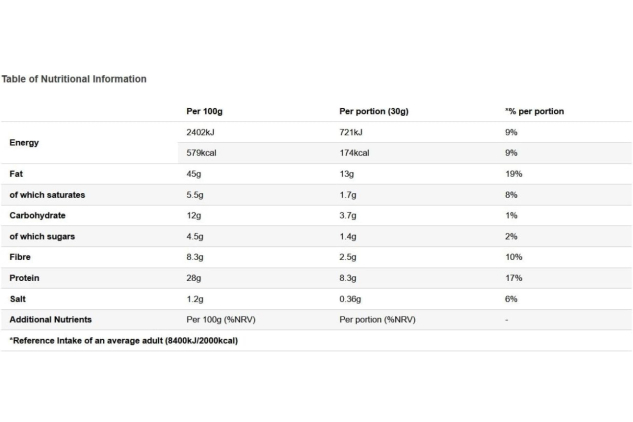Select the Reference Intake footnote text
The width and height of the screenshot is (633, 422).
click(124, 340)
